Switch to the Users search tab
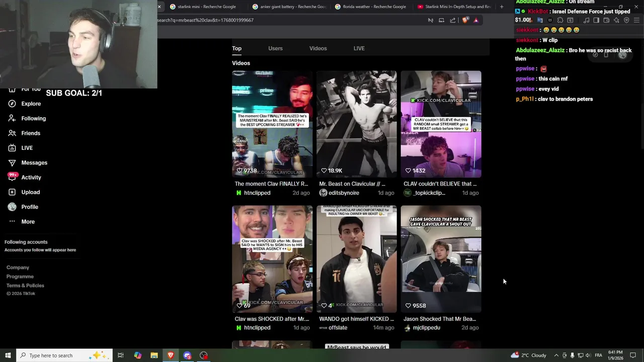The image size is (644, 362). pyautogui.click(x=275, y=48)
